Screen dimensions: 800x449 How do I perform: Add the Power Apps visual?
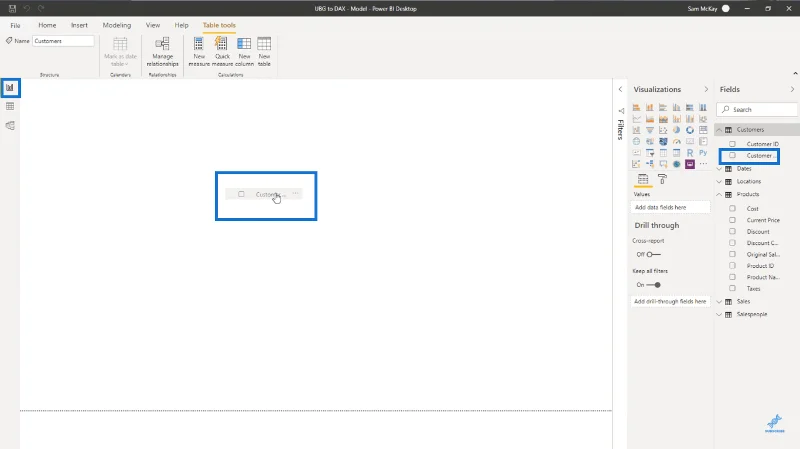click(x=690, y=164)
